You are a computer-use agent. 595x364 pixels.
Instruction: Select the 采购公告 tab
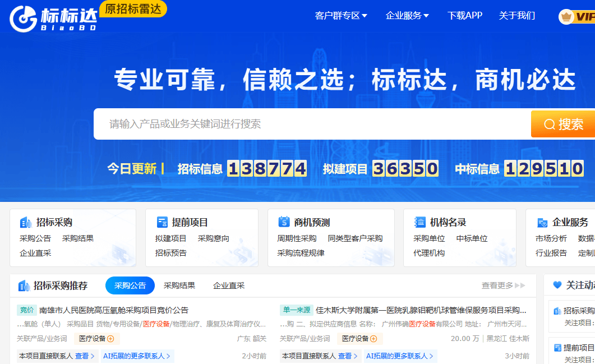pyautogui.click(x=130, y=285)
